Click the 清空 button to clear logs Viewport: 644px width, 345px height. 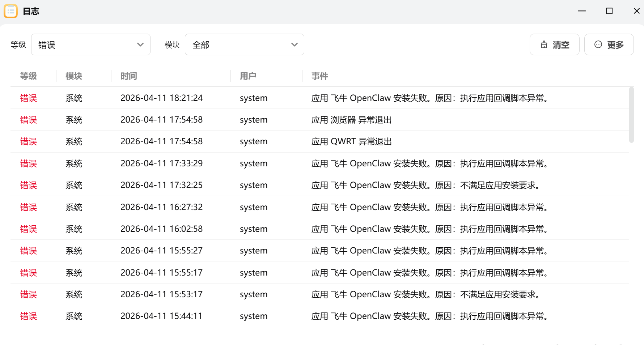pyautogui.click(x=554, y=44)
